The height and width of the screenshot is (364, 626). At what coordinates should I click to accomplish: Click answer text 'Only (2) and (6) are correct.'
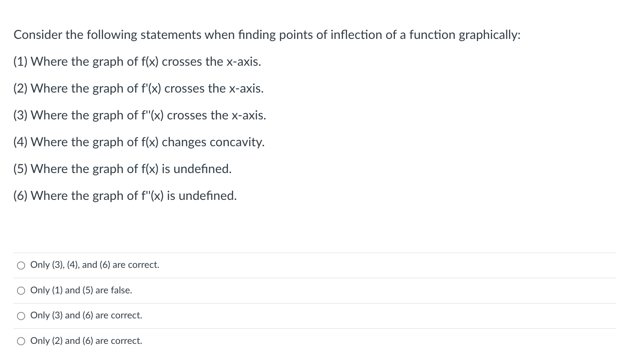point(86,341)
